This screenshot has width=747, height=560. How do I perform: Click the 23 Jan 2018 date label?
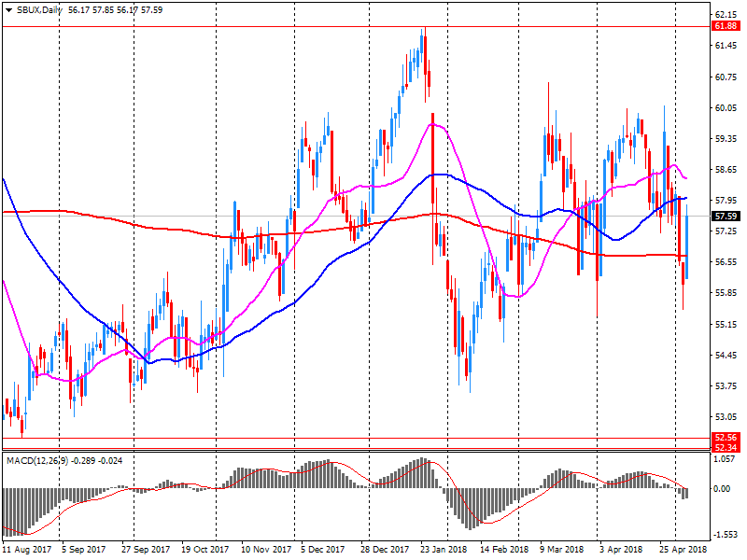(443, 550)
